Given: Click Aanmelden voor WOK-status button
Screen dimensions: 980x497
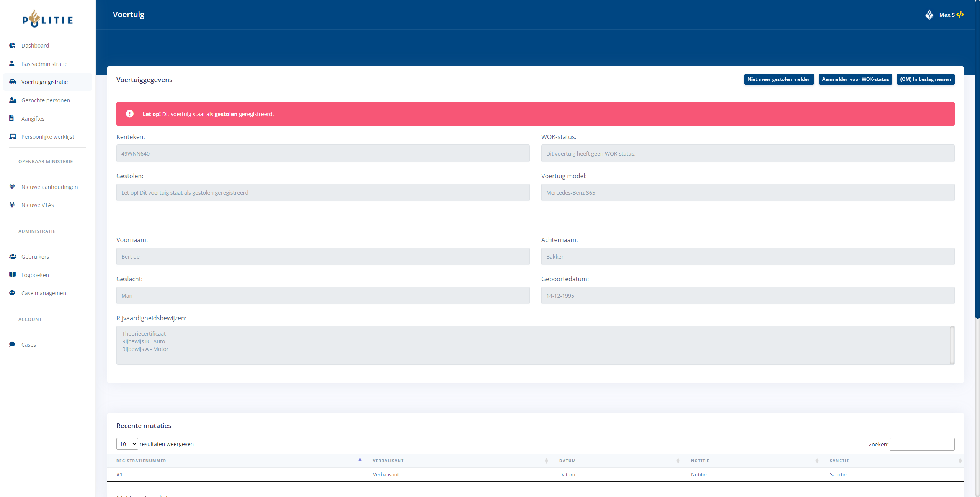Looking at the screenshot, I should click(x=855, y=79).
